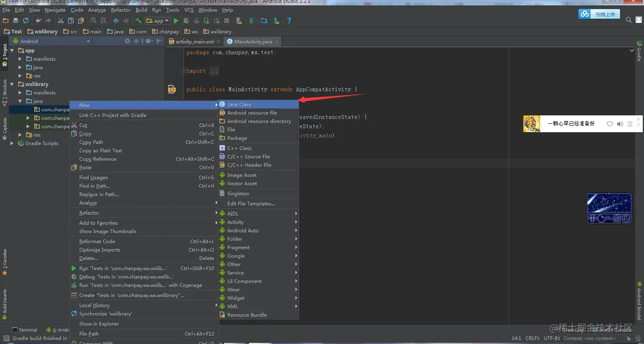
Task: Select Java Class from New submenu
Action: click(258, 104)
